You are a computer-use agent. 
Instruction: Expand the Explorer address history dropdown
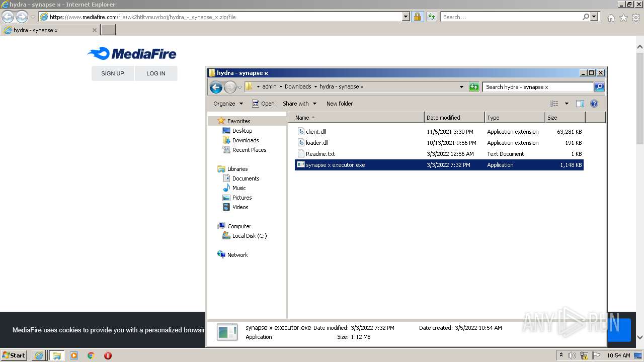click(x=461, y=87)
